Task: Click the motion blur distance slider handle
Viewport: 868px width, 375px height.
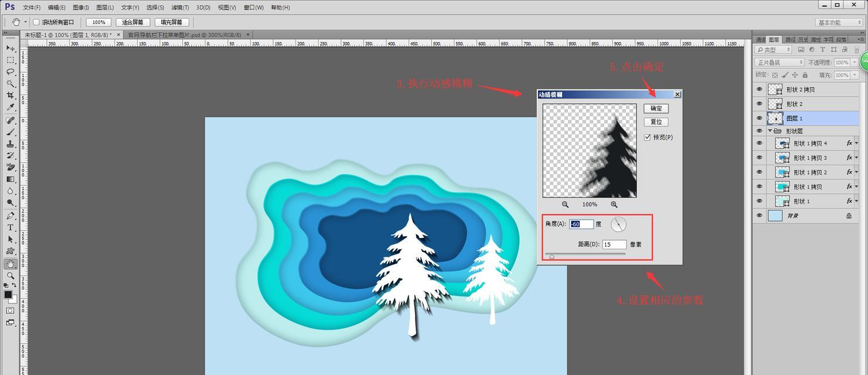Action: pyautogui.click(x=552, y=256)
